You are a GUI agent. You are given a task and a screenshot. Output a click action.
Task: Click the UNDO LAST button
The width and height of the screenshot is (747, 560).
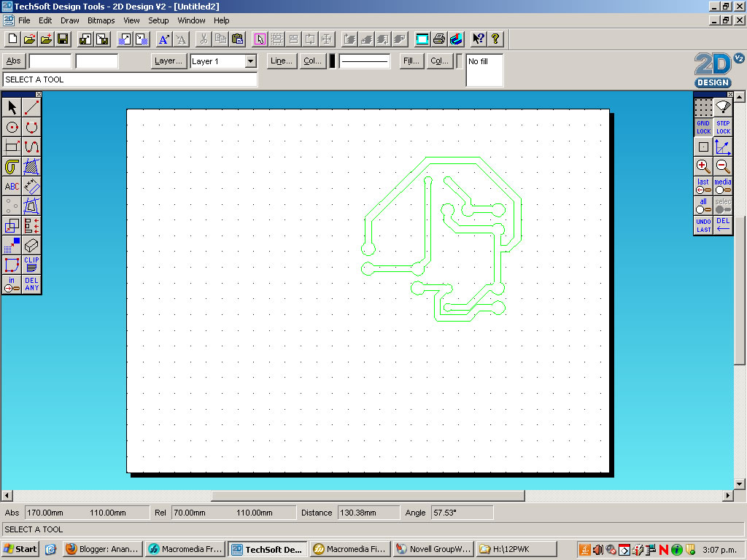703,225
